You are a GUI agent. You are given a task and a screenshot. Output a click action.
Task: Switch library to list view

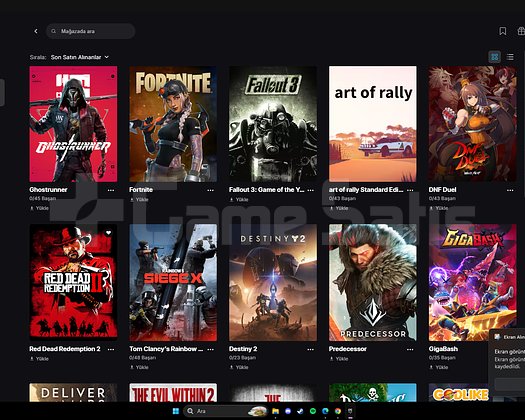tap(510, 57)
